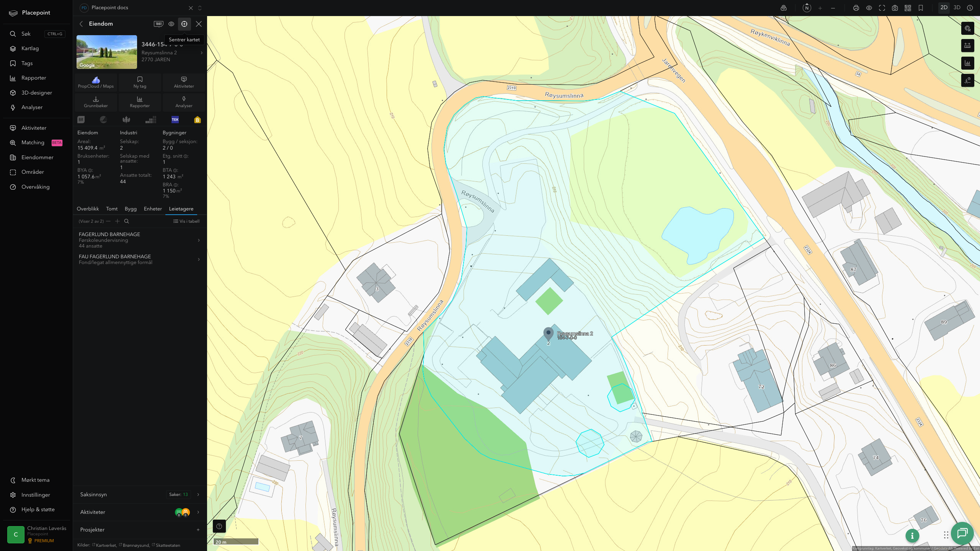Switch map to 3D view
The width and height of the screenshot is (980, 551).
click(957, 8)
